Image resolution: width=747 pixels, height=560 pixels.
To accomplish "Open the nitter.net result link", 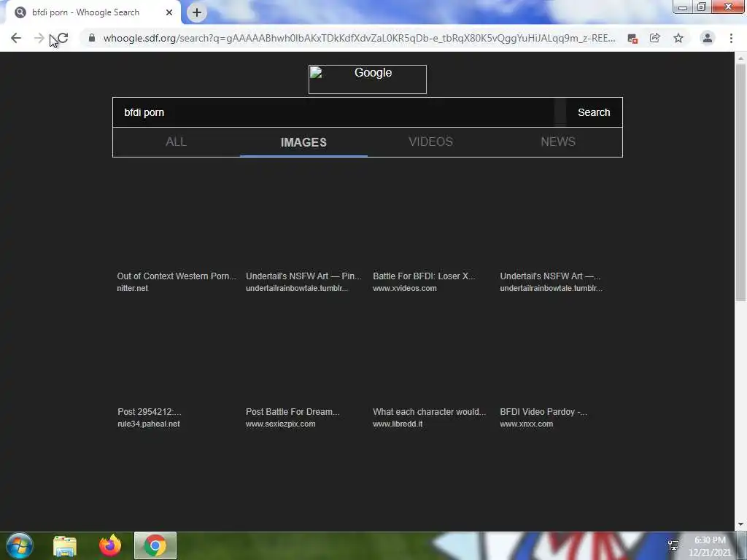I will tap(133, 288).
